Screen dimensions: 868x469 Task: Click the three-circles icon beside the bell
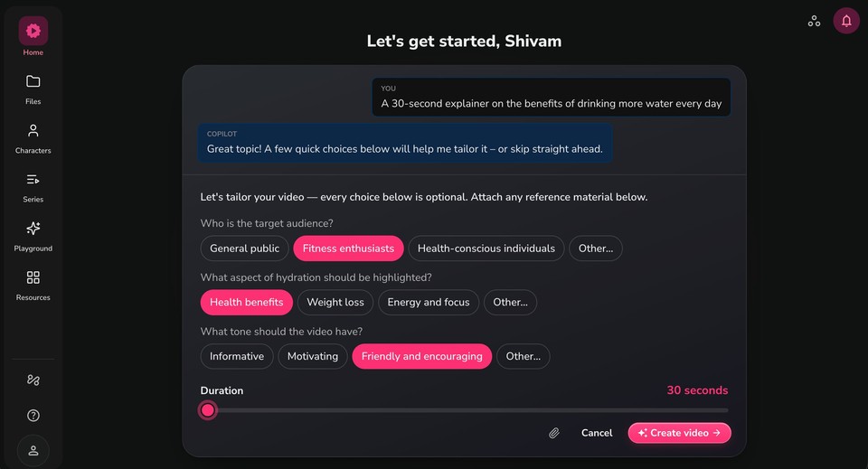[x=814, y=21]
